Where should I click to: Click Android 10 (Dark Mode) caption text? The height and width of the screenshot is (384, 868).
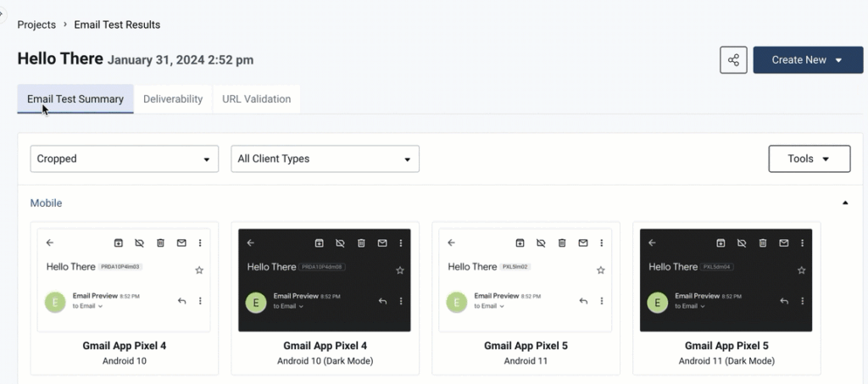click(325, 361)
